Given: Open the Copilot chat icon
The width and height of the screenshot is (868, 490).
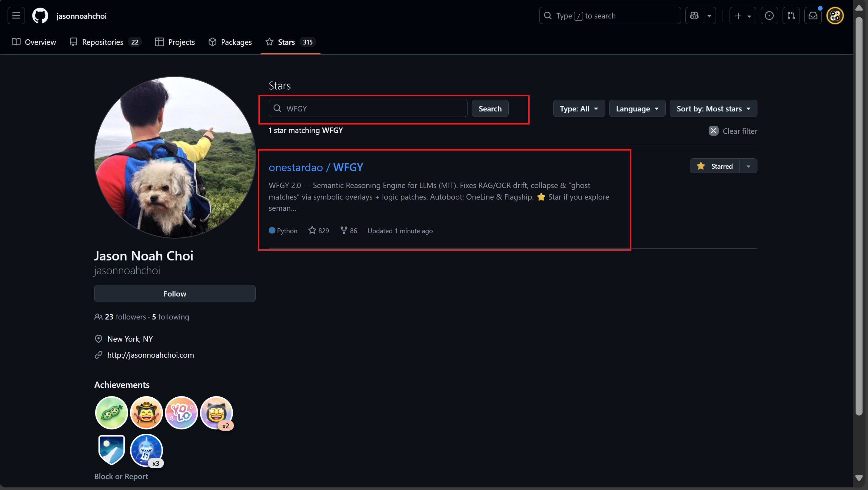Looking at the screenshot, I should tap(694, 15).
